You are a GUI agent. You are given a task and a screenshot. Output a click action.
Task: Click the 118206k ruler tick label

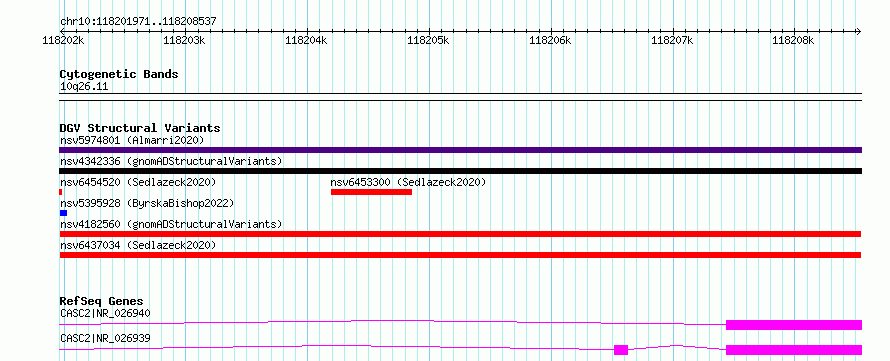pos(550,40)
